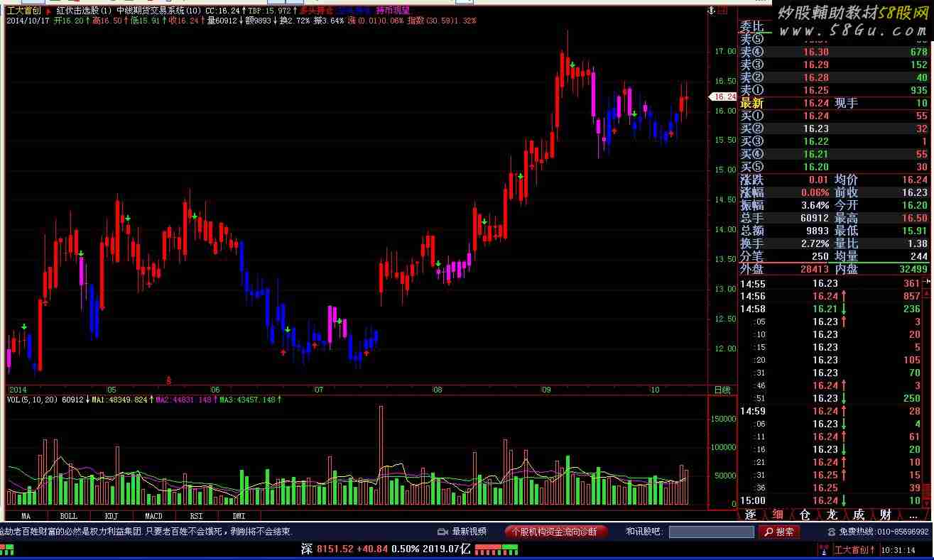The height and width of the screenshot is (560, 934).
Task: Open the 最新视频 link
Action: [x=469, y=532]
